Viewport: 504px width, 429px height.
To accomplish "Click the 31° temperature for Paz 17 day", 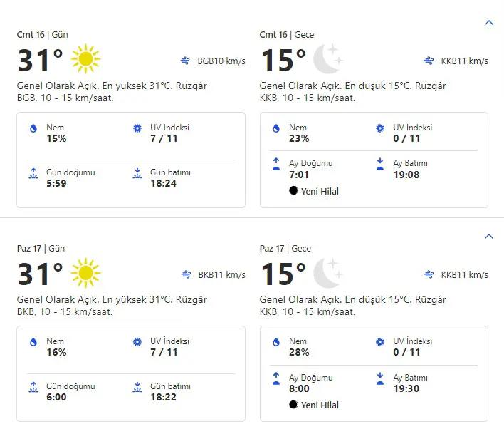I will [40, 274].
